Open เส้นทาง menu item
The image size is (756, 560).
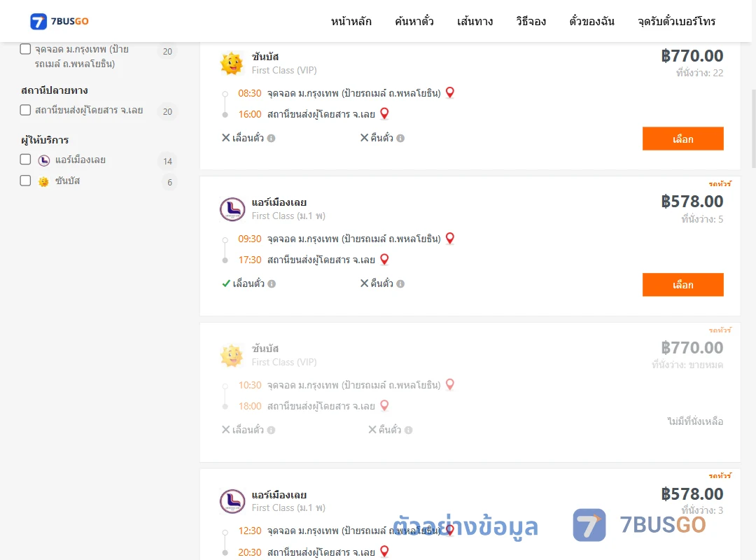tap(475, 21)
